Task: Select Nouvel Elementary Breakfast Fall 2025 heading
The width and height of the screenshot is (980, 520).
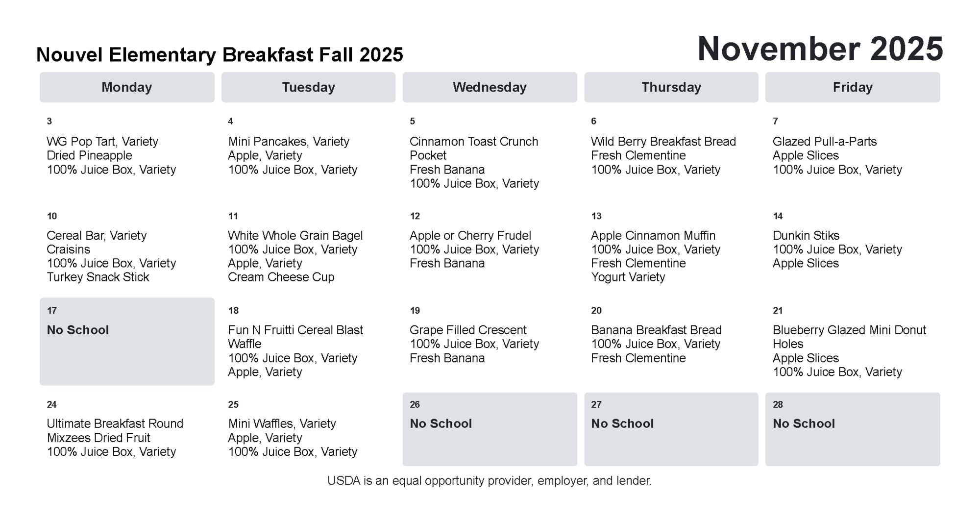Action: coord(220,55)
